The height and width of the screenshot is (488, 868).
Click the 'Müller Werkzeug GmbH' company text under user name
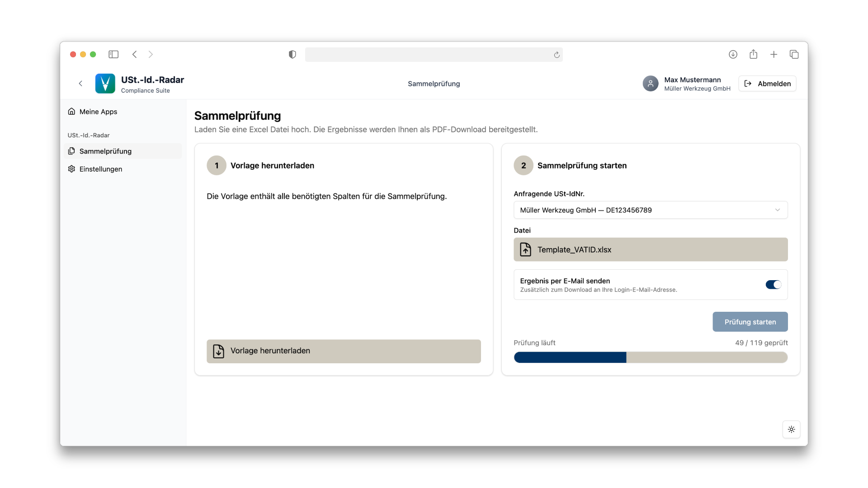pos(697,89)
